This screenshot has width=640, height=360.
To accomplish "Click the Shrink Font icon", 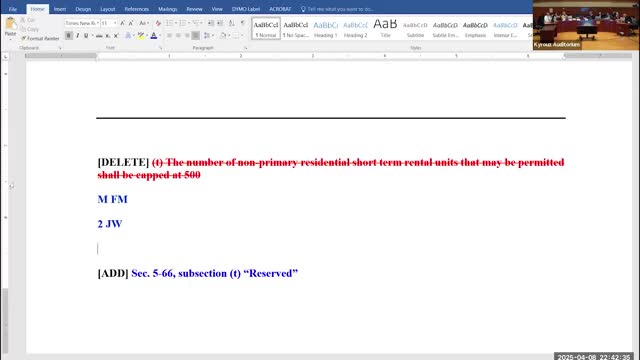I will [131, 23].
